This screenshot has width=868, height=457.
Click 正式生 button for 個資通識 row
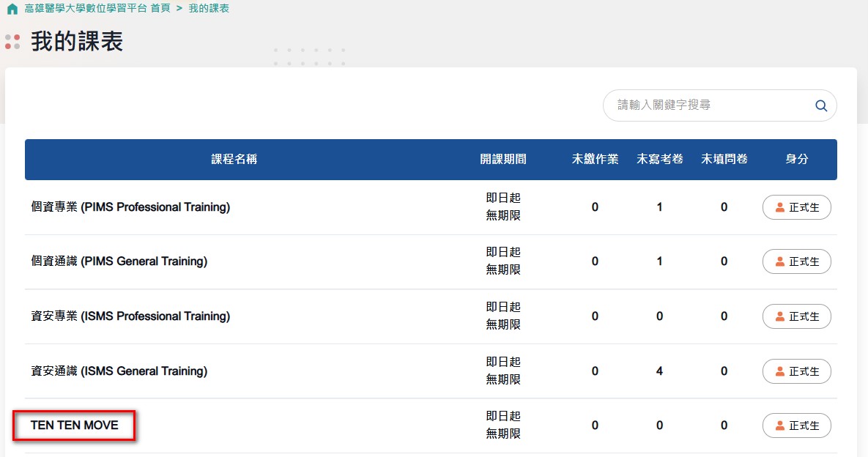[797, 261]
